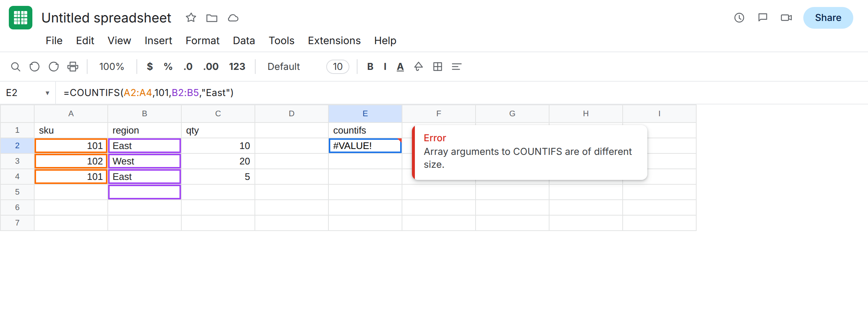Viewport: 868px width, 309px height.
Task: Click the Share button
Action: click(828, 18)
